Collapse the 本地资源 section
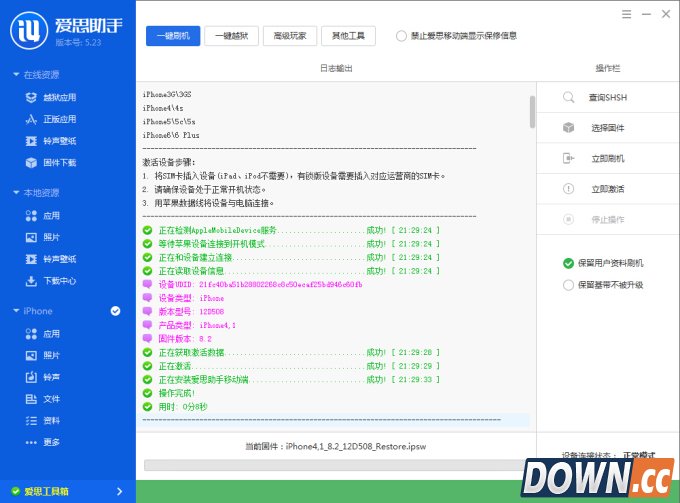Viewport: 680px width, 503px height. coord(16,193)
